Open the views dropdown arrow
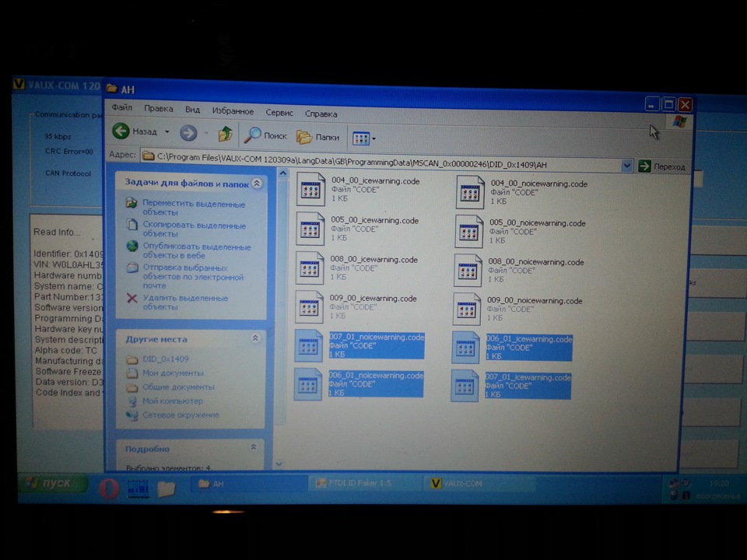 point(373,139)
